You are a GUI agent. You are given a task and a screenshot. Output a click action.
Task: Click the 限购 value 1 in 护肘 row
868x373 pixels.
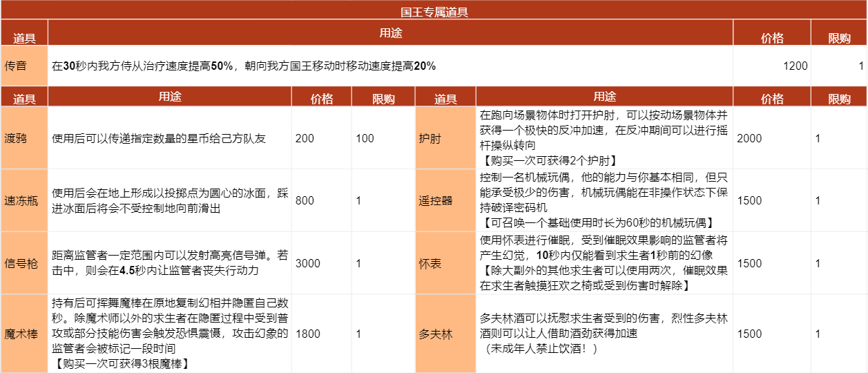(x=818, y=138)
